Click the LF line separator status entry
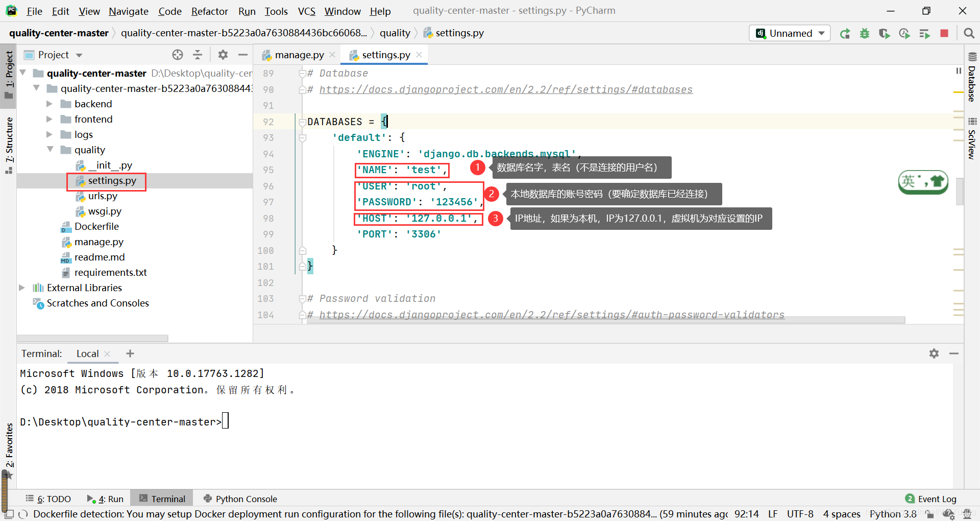 (773, 514)
